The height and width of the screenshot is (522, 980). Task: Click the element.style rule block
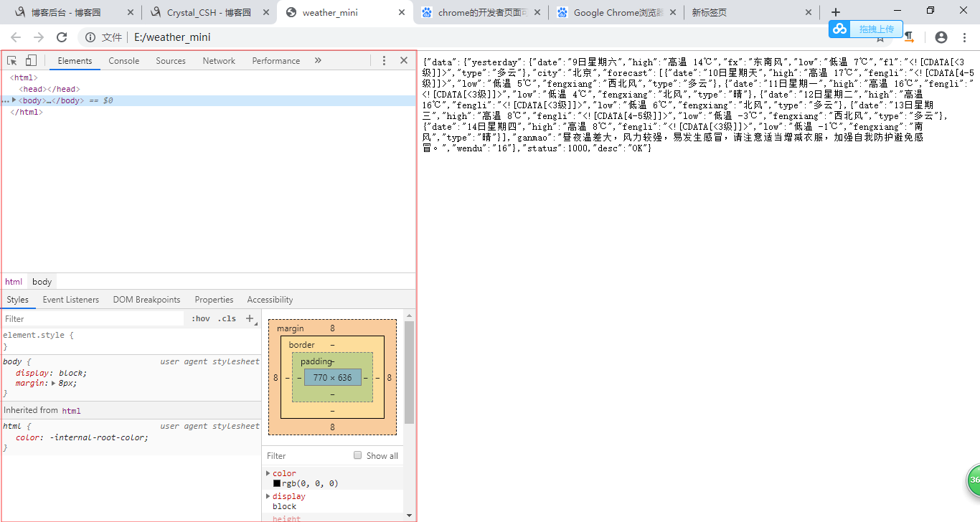click(131, 341)
